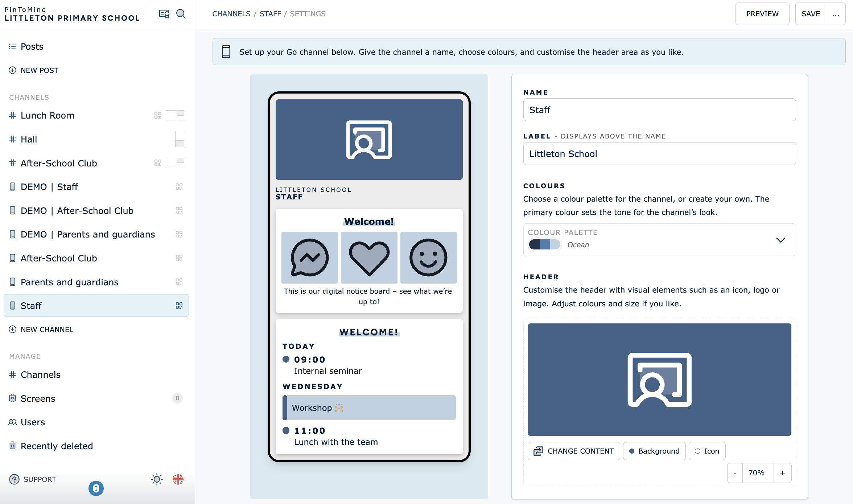Screen dimensions: 853x504
Task: Open the more options menu beside Save
Action: coord(836,14)
